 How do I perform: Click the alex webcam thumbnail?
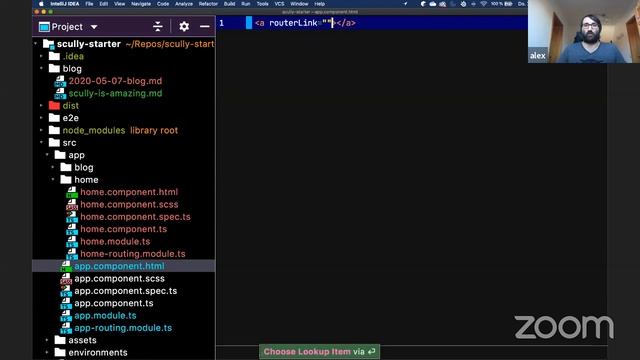tap(584, 31)
